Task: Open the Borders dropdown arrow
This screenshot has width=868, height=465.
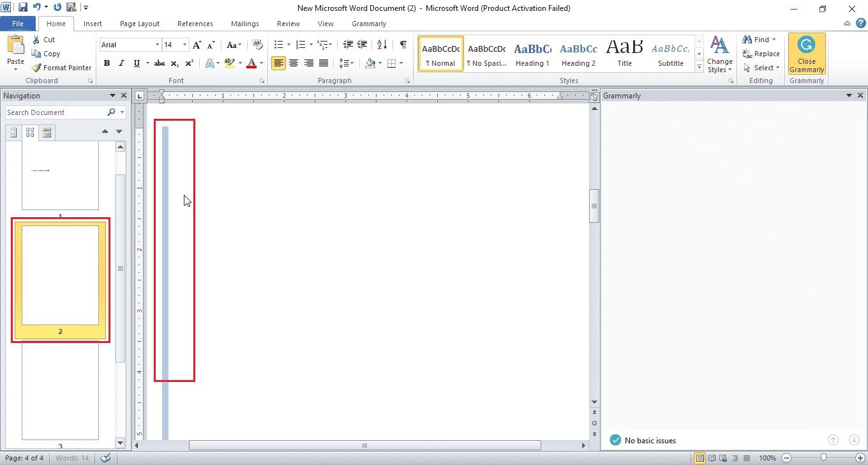Action: click(400, 63)
